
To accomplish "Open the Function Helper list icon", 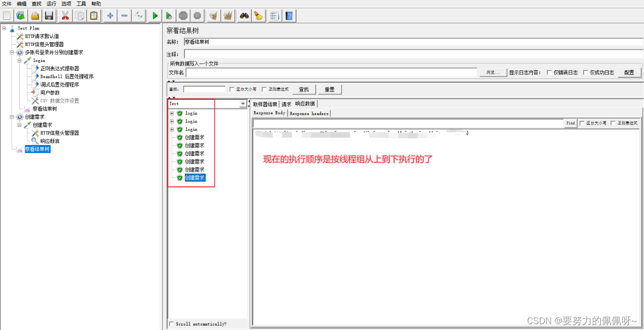I will [274, 16].
